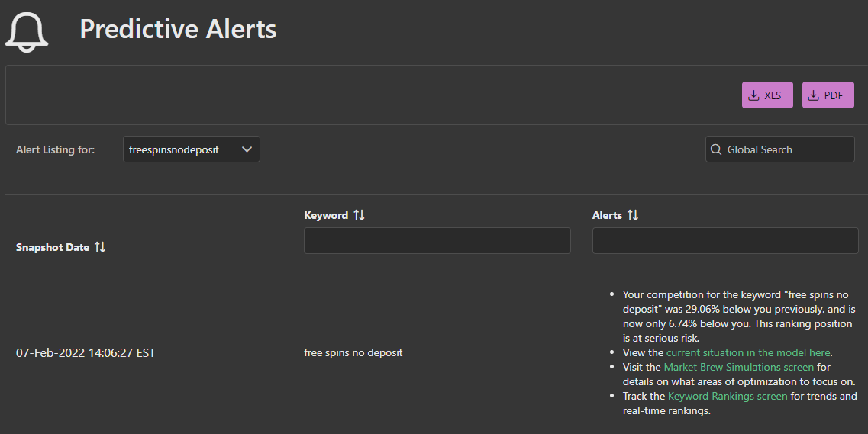Open the Keyword Rankings screen link
868x434 pixels.
click(x=727, y=396)
